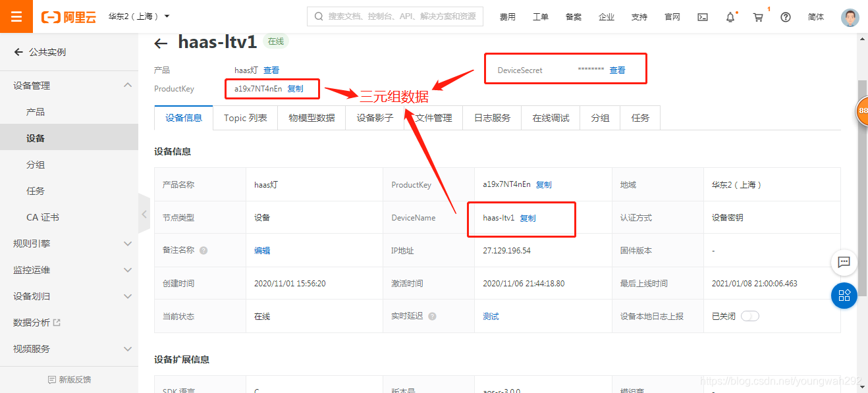Switch to the 设备信息 tab

click(x=184, y=118)
